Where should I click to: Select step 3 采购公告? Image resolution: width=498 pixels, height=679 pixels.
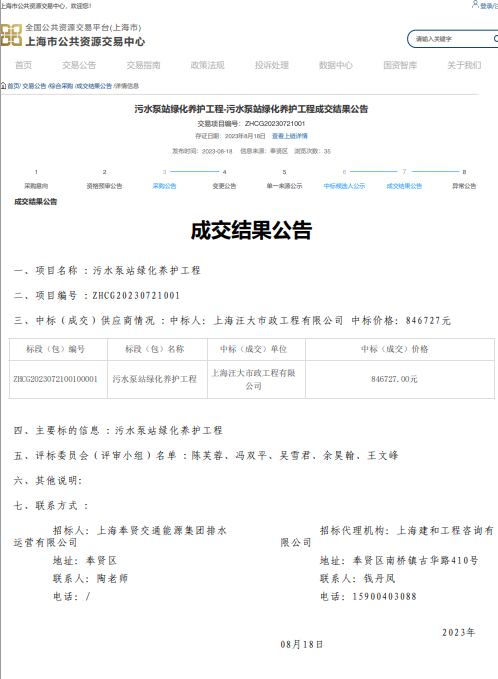coord(165,180)
